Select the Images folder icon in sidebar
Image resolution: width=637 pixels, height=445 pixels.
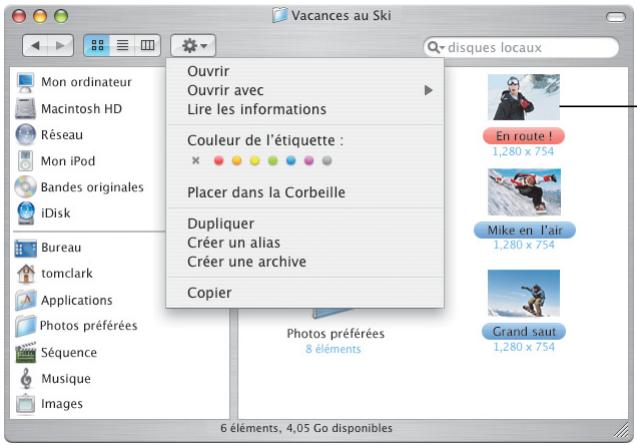(25, 404)
